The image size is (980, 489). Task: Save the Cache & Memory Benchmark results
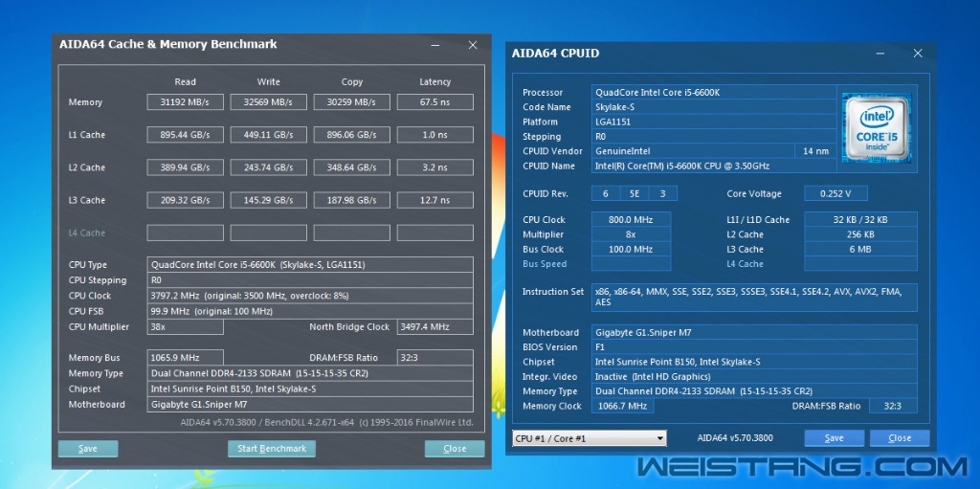88,449
